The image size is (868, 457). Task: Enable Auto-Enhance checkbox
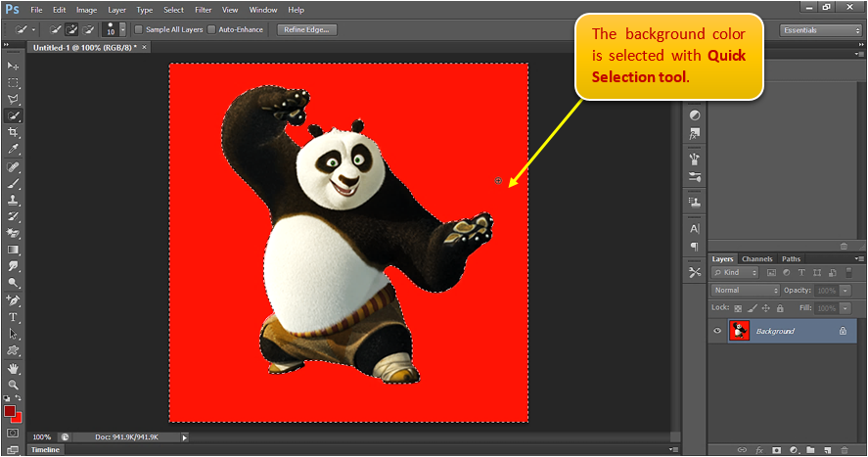[x=211, y=30]
